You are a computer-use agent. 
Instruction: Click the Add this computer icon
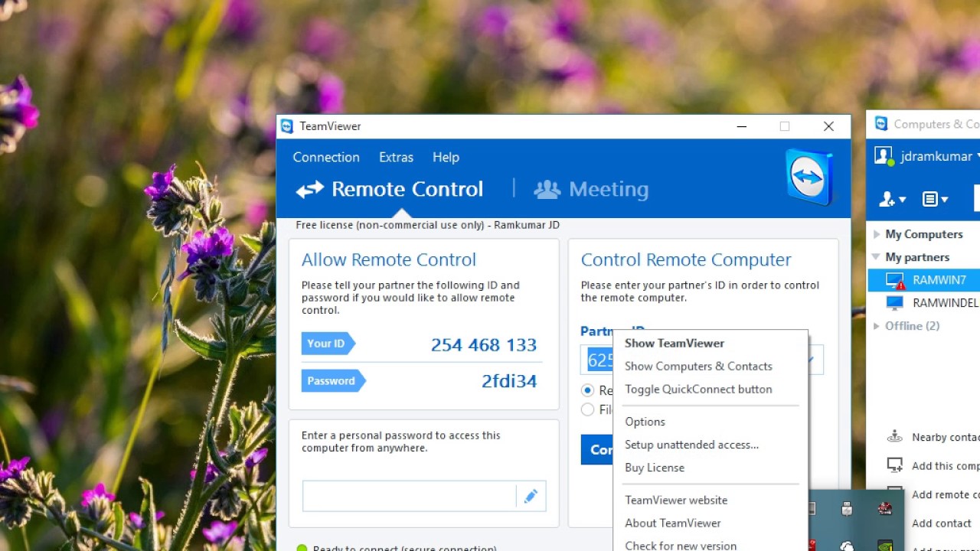click(894, 465)
